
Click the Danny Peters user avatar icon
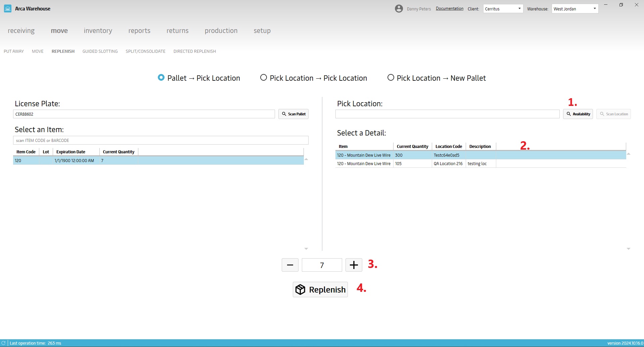[399, 9]
